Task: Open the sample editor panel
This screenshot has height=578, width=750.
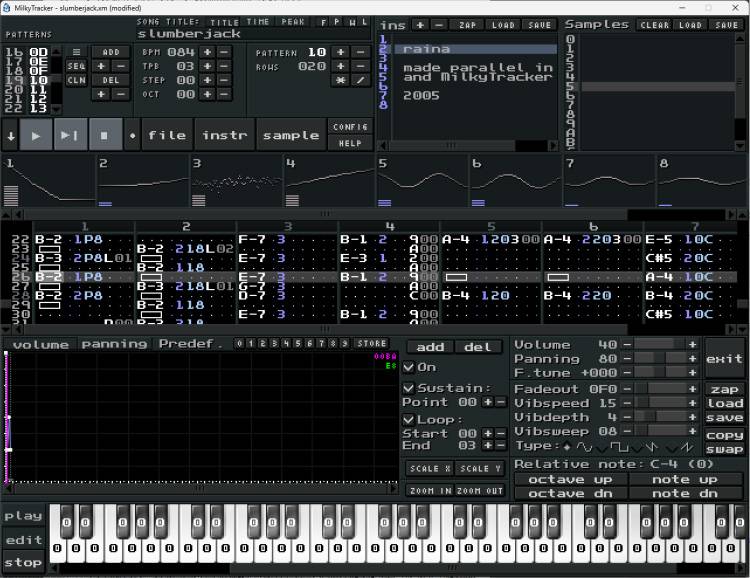Action: [x=291, y=135]
